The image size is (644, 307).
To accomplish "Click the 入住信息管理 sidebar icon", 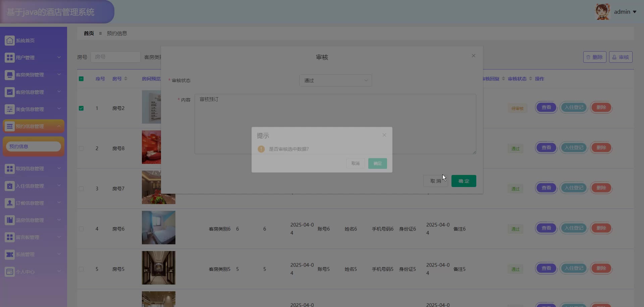I will tap(10, 186).
